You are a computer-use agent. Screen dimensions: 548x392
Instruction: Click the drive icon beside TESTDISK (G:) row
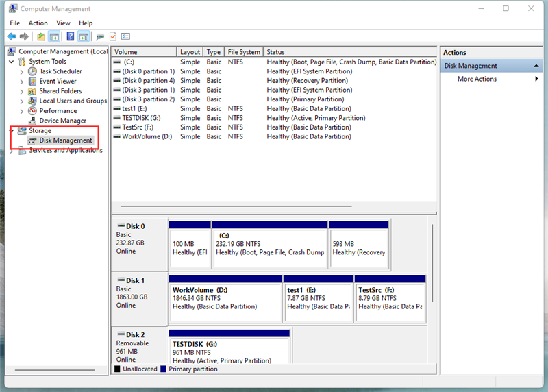coord(116,118)
